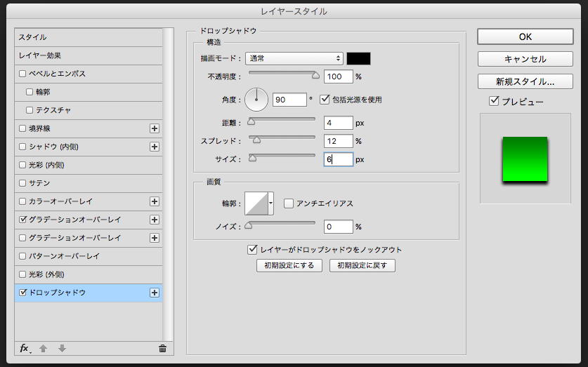Screen dimensions: 588x367
Task: Toggle プレビュー checkbox
Action: pyautogui.click(x=494, y=101)
